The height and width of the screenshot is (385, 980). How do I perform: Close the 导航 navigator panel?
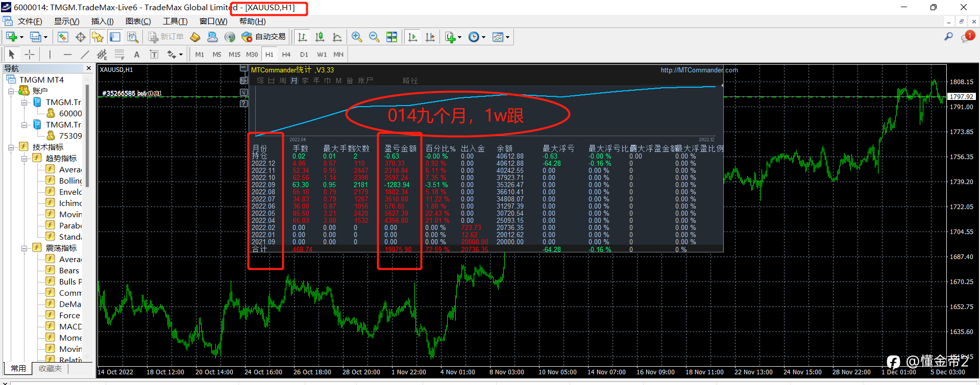89,68
